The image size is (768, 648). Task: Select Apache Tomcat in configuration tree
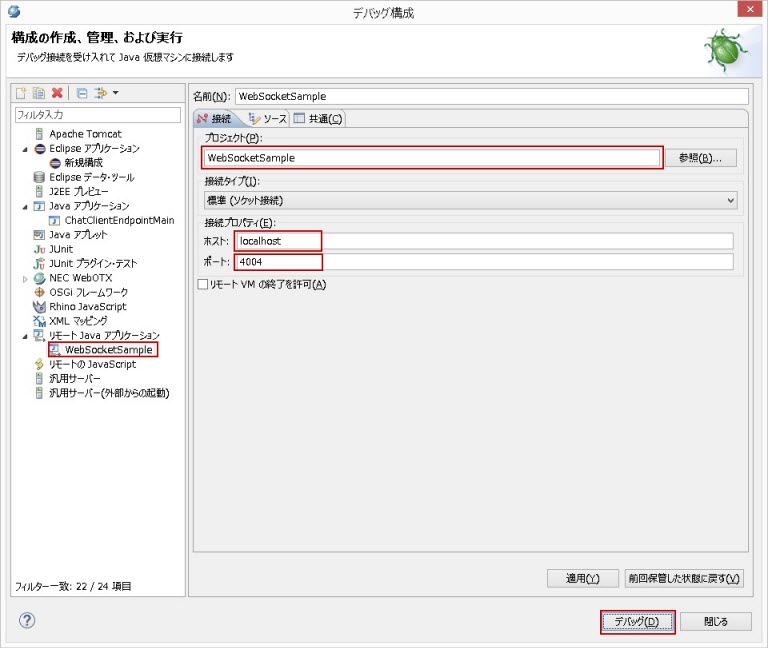pyautogui.click(x=85, y=134)
